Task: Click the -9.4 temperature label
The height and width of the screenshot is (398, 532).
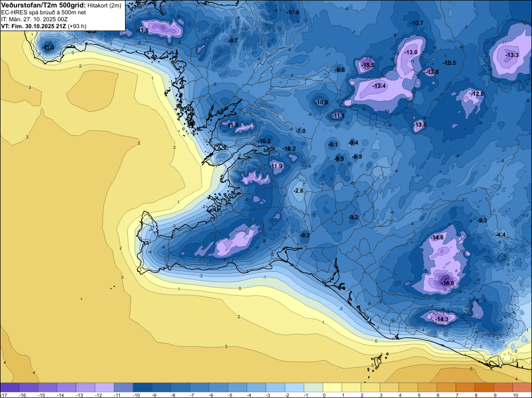Action: tap(353, 143)
